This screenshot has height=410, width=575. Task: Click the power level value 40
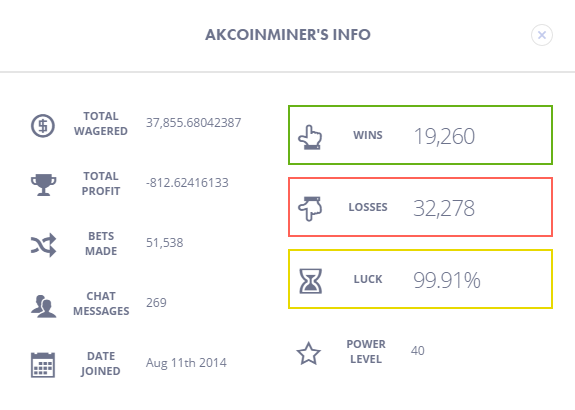[418, 351]
